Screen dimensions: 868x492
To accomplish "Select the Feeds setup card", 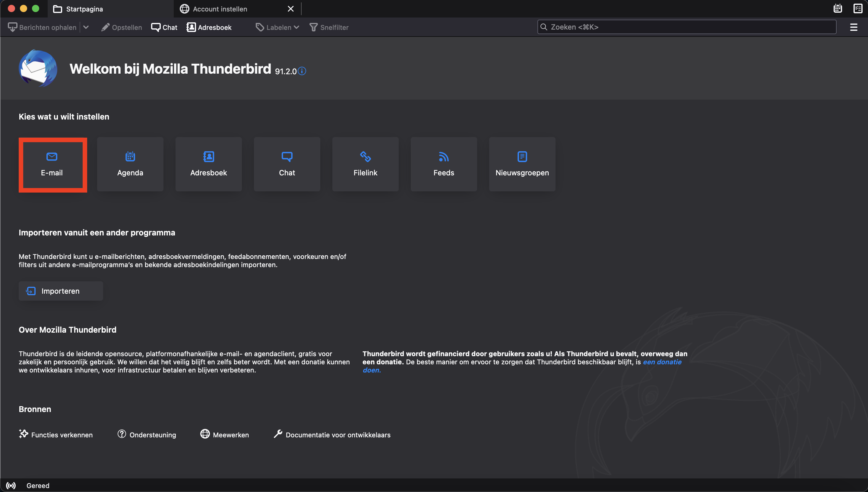I will 444,164.
